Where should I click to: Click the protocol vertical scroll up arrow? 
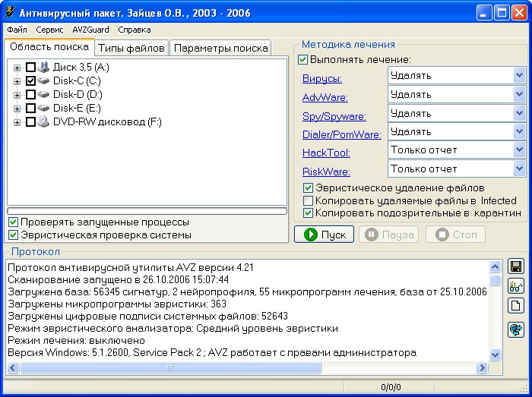tap(495, 267)
